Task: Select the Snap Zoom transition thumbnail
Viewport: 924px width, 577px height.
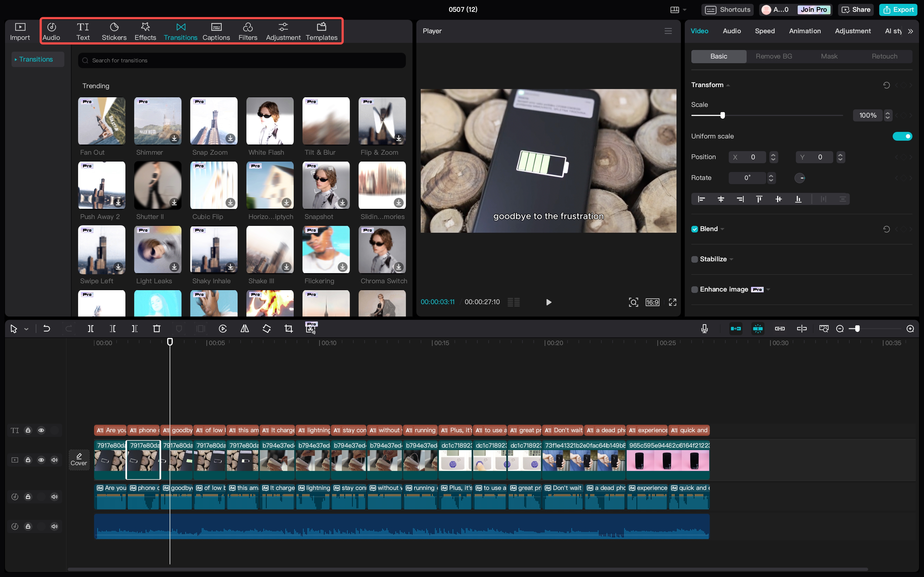Action: [x=213, y=121]
